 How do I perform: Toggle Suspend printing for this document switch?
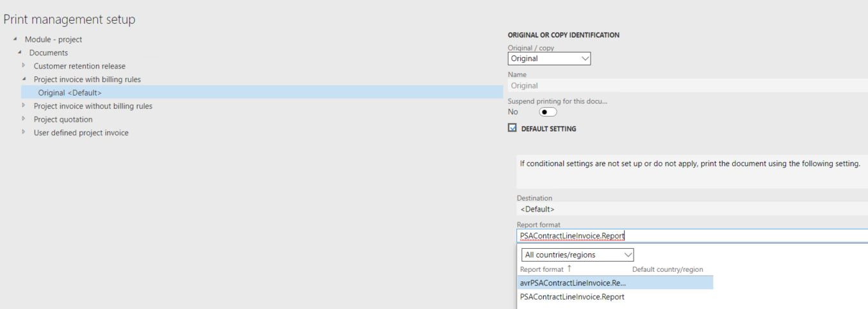(x=548, y=112)
